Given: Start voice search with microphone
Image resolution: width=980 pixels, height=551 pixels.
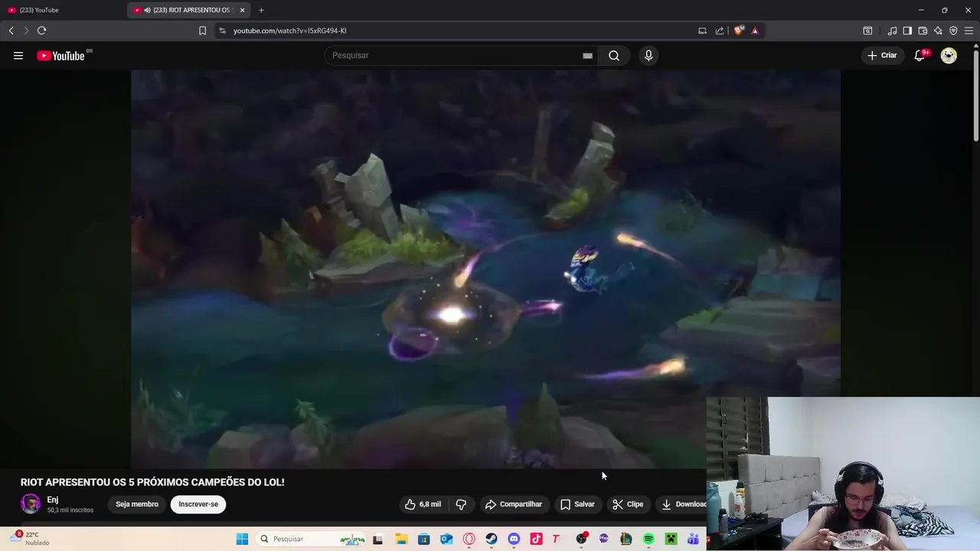Looking at the screenshot, I should point(648,55).
